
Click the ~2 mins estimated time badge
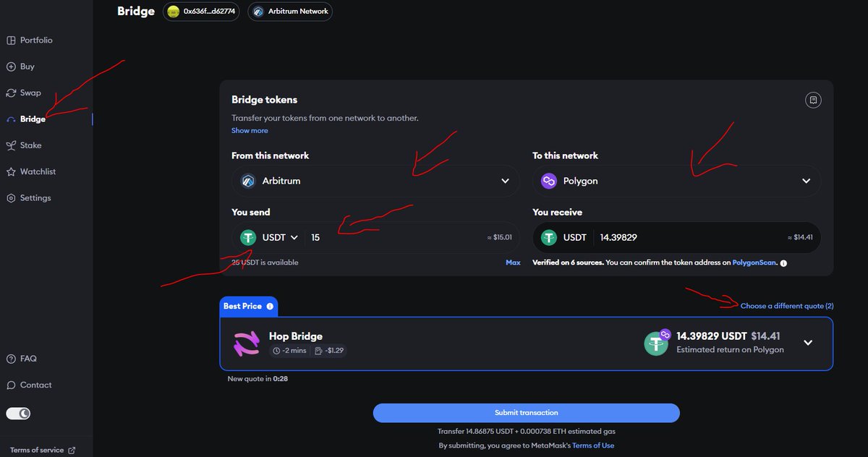289,351
